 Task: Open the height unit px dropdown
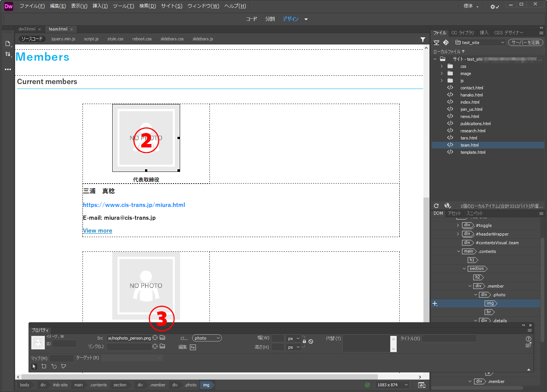pyautogui.click(x=293, y=347)
